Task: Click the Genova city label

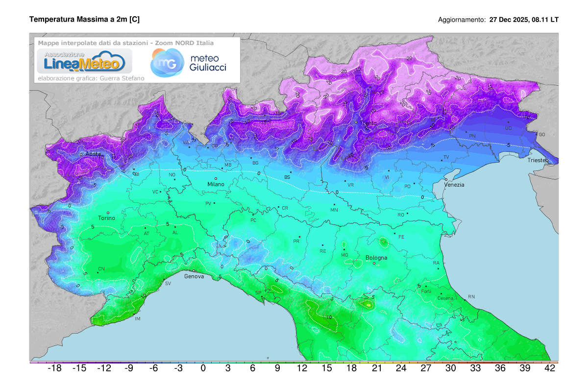Action: 194,276
